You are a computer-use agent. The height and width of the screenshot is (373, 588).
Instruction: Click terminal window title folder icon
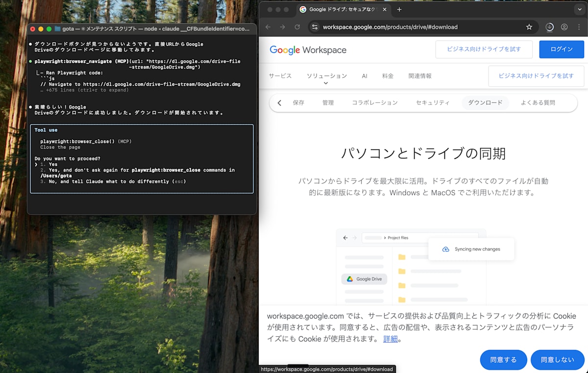57,29
